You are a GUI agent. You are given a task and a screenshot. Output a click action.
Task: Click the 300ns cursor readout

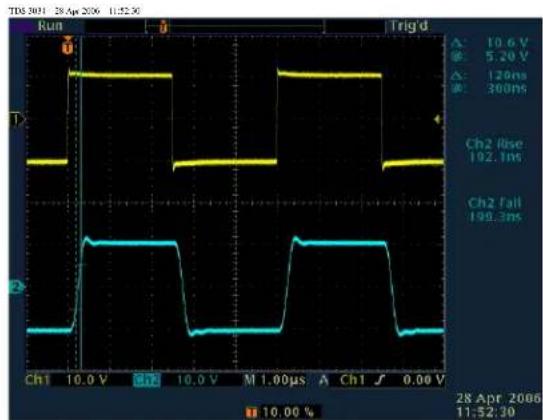coord(507,89)
